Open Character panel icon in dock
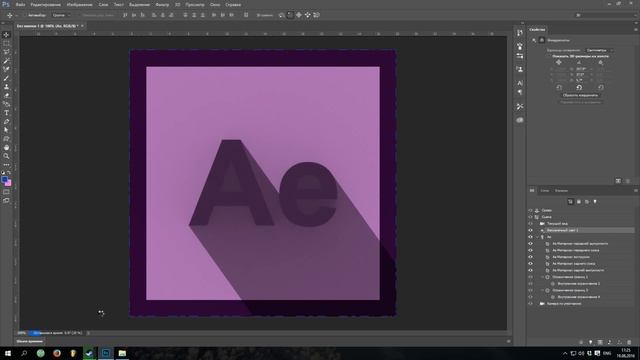The width and height of the screenshot is (640, 360). [520, 83]
